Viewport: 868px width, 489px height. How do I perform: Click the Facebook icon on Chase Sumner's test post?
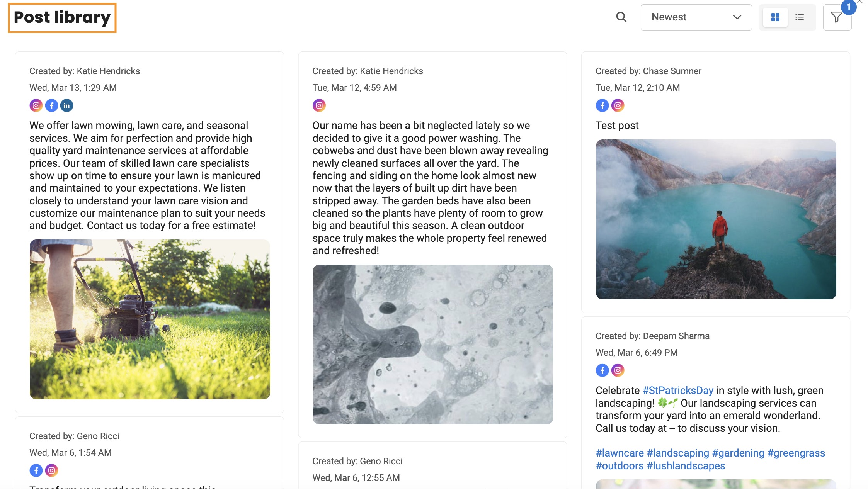pos(602,105)
